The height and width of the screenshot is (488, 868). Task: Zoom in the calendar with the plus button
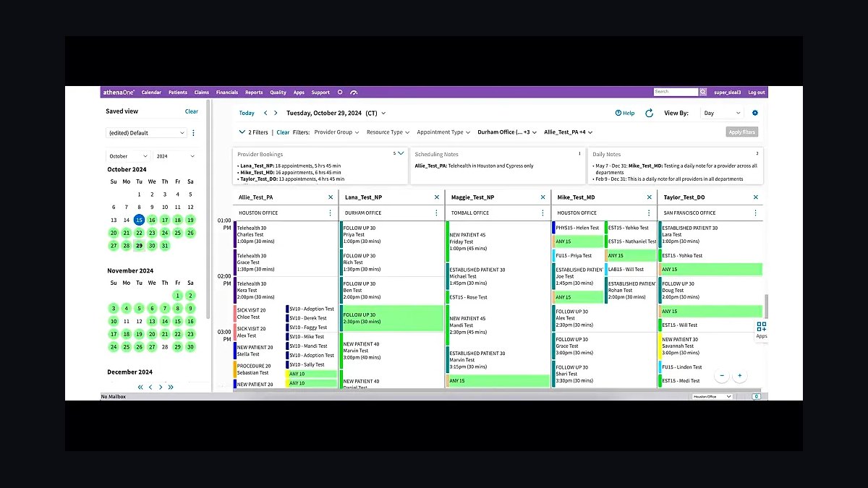739,376
